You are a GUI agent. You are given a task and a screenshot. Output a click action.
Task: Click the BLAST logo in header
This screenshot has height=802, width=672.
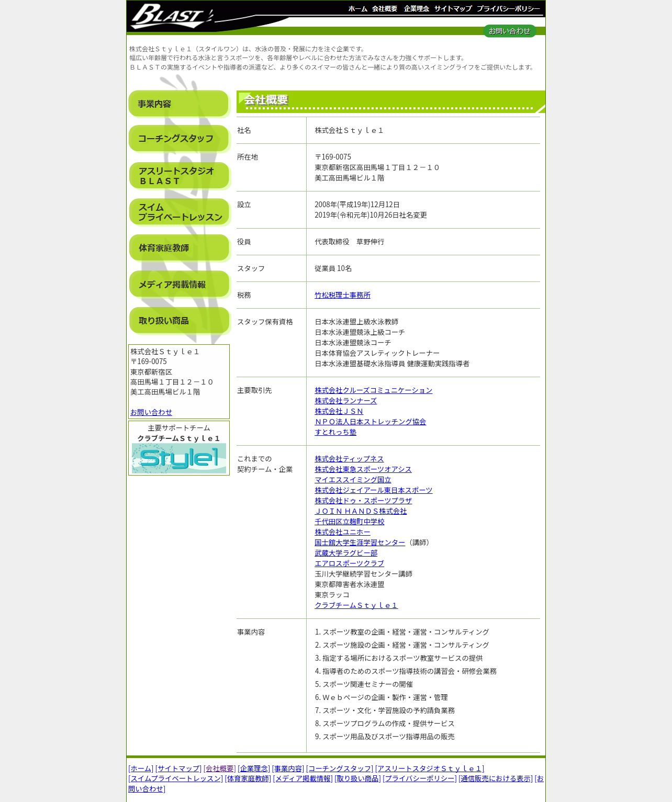[x=172, y=16]
